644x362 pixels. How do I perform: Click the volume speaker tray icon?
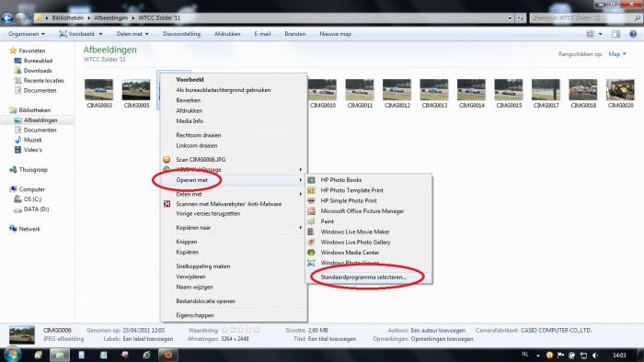coord(594,356)
